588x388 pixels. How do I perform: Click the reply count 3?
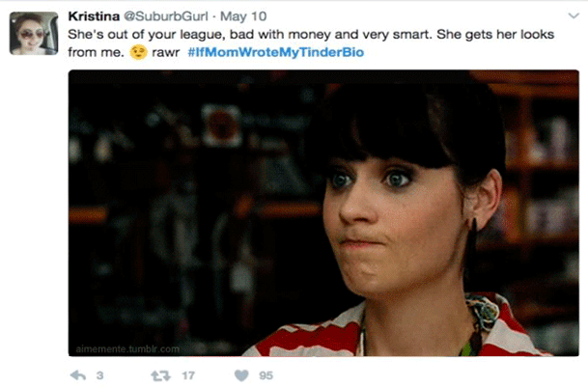pyautogui.click(x=99, y=375)
